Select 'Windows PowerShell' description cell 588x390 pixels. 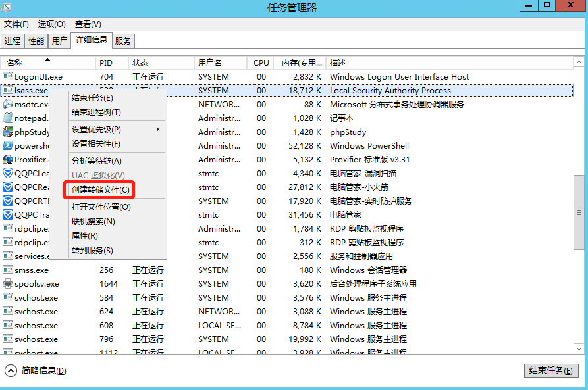369,146
